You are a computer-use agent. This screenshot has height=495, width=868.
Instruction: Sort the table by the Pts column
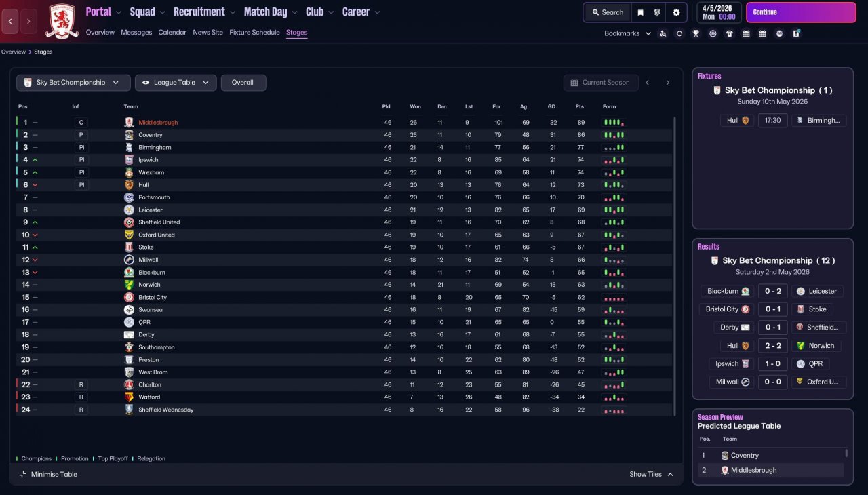(x=580, y=106)
